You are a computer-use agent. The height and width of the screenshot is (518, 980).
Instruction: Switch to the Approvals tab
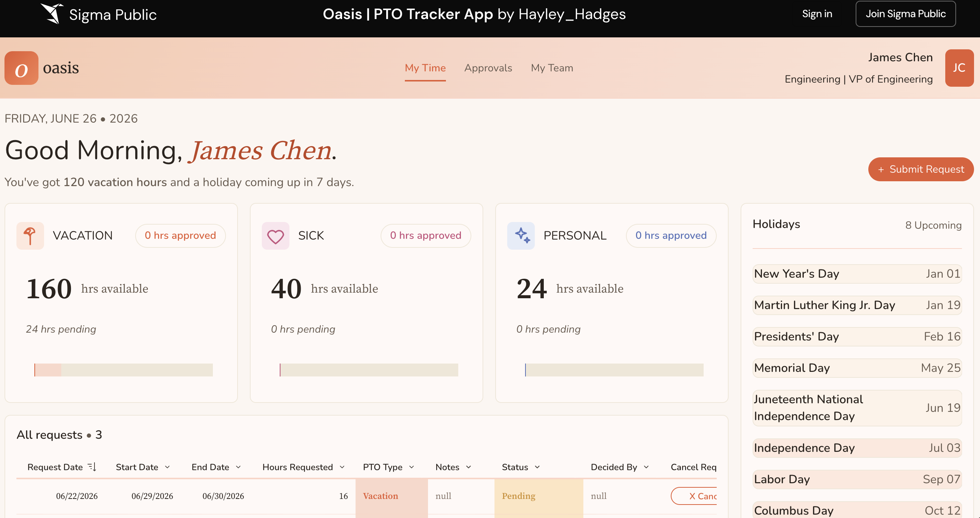click(x=488, y=68)
